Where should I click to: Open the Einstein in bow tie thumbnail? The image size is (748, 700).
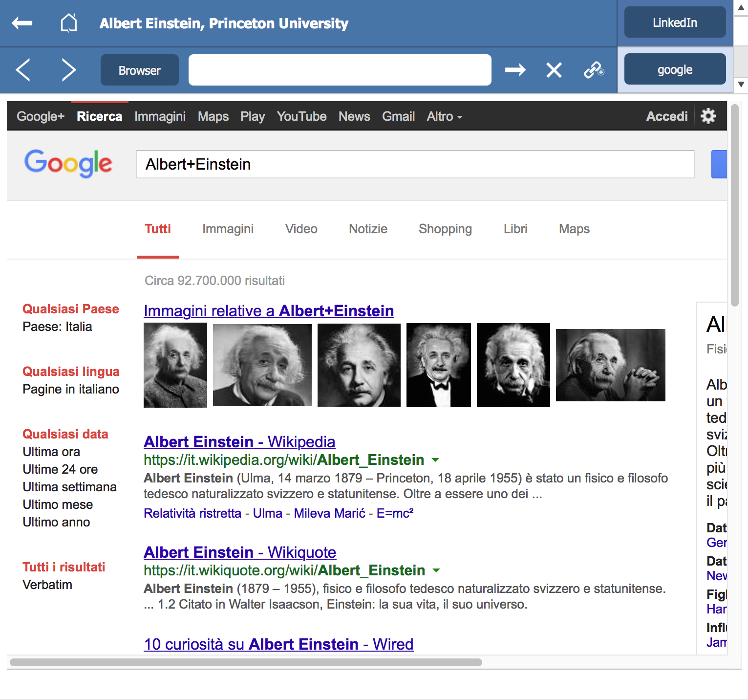[x=439, y=365]
